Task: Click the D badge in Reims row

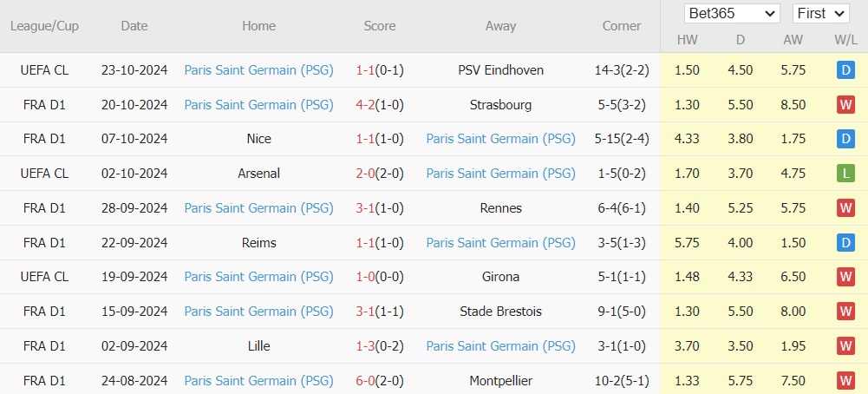Action: click(845, 243)
